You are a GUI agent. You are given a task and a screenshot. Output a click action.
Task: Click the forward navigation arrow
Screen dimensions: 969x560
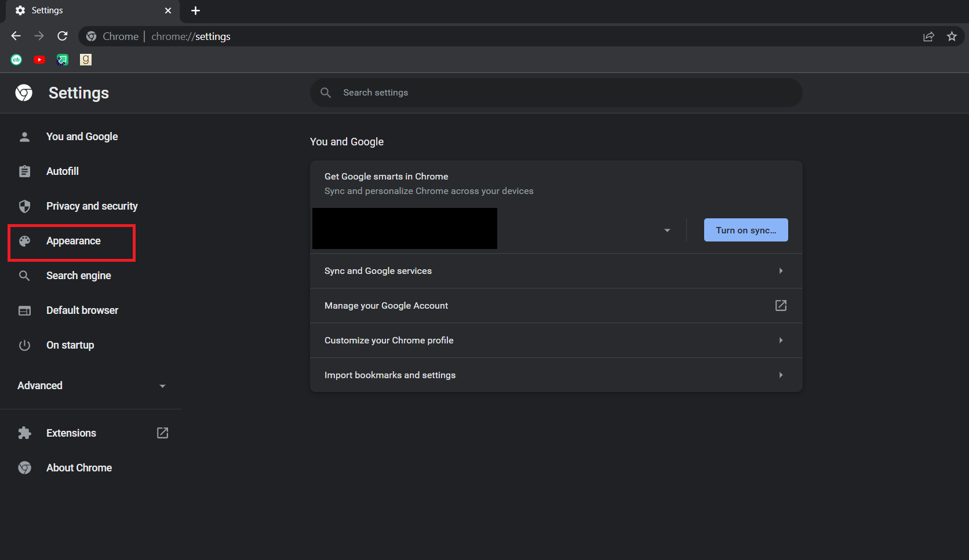tap(39, 36)
